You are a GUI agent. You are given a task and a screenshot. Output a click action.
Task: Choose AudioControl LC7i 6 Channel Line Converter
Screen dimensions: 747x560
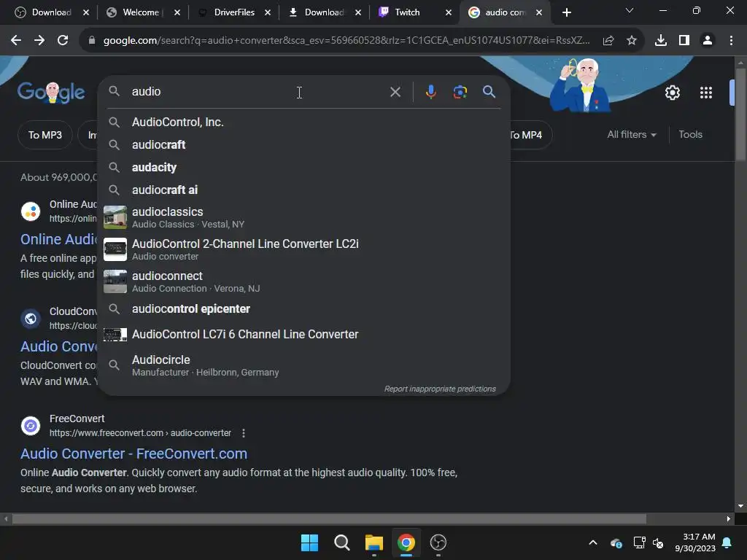coord(304,334)
